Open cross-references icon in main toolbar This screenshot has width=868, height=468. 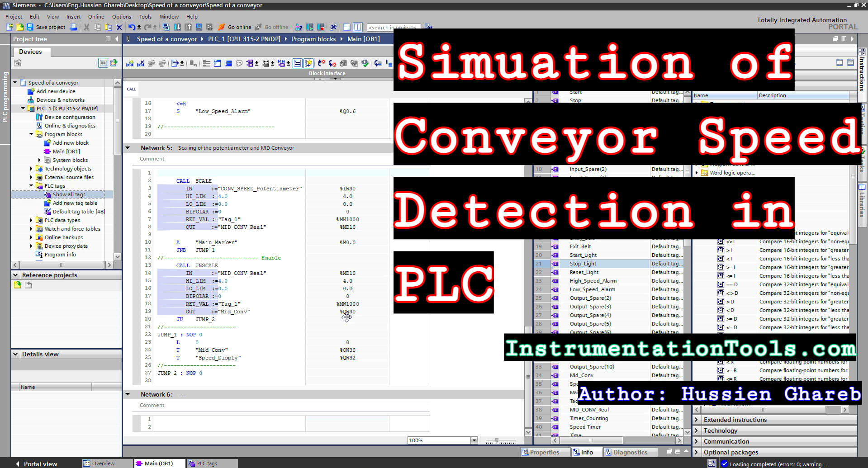click(x=334, y=27)
